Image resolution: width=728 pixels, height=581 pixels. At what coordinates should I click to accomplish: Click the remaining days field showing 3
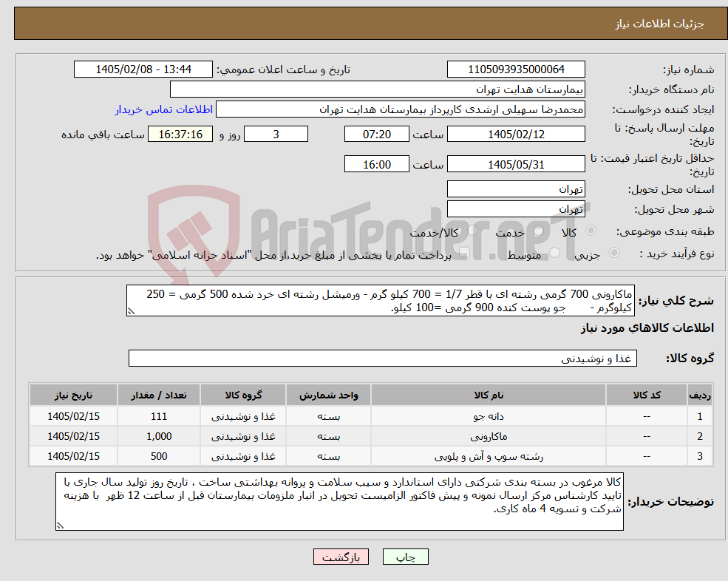(x=276, y=135)
